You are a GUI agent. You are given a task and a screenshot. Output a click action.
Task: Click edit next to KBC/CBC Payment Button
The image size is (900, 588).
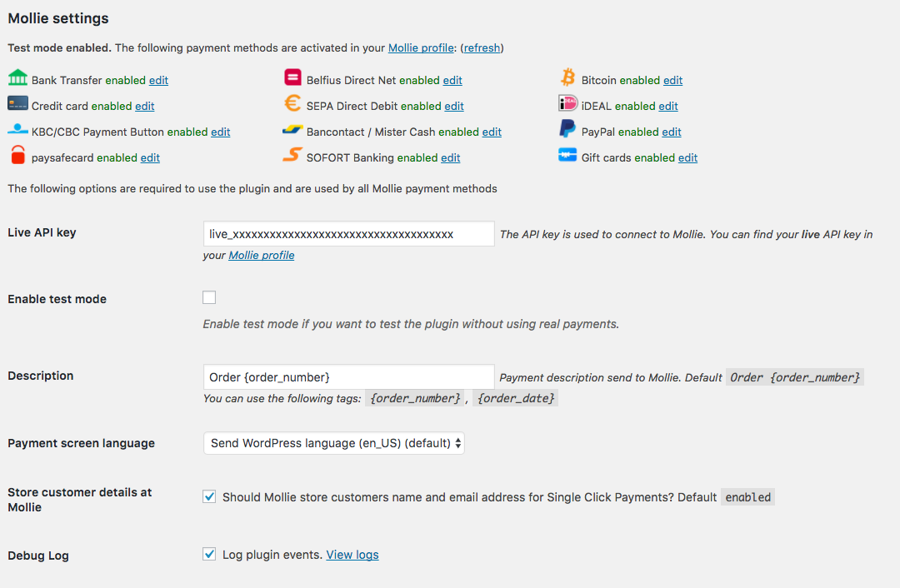pyautogui.click(x=220, y=132)
